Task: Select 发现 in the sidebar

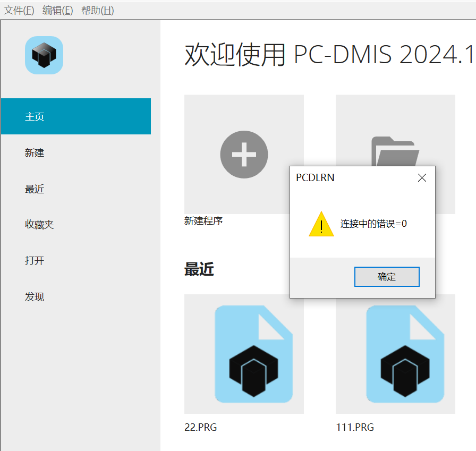Action: pyautogui.click(x=34, y=296)
